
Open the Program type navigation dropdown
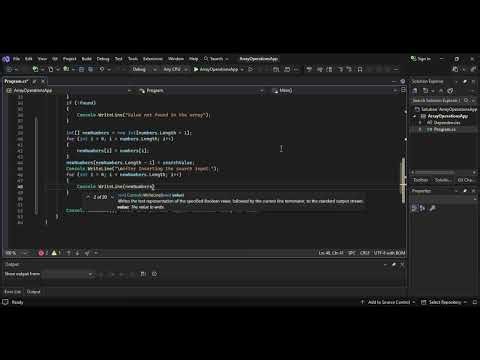pyautogui.click(x=202, y=91)
